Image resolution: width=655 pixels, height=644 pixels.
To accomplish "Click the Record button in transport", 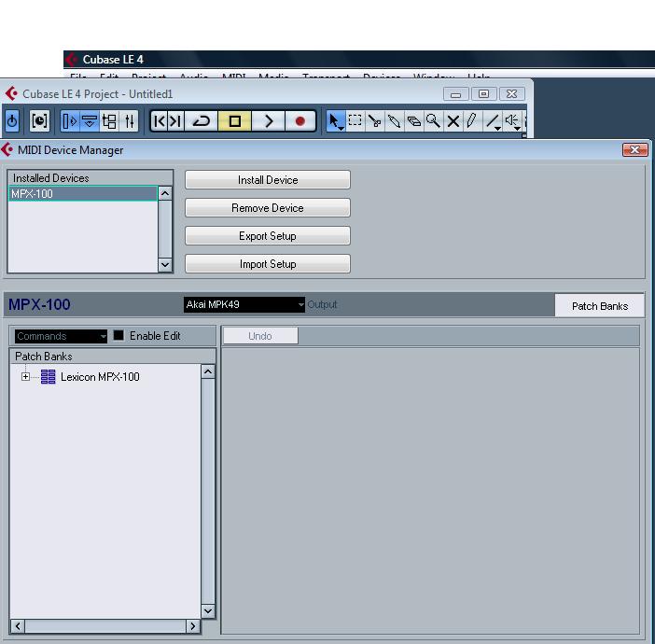I will (300, 120).
